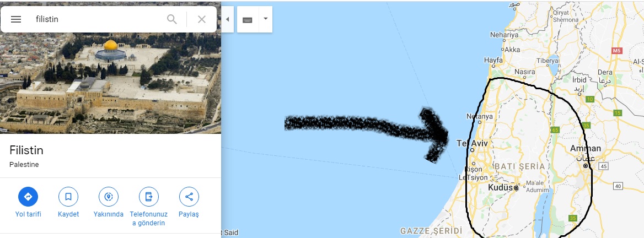This screenshot has width=644, height=238.
Task: Expand the input tools dropdown arrow
Action: (265, 19)
